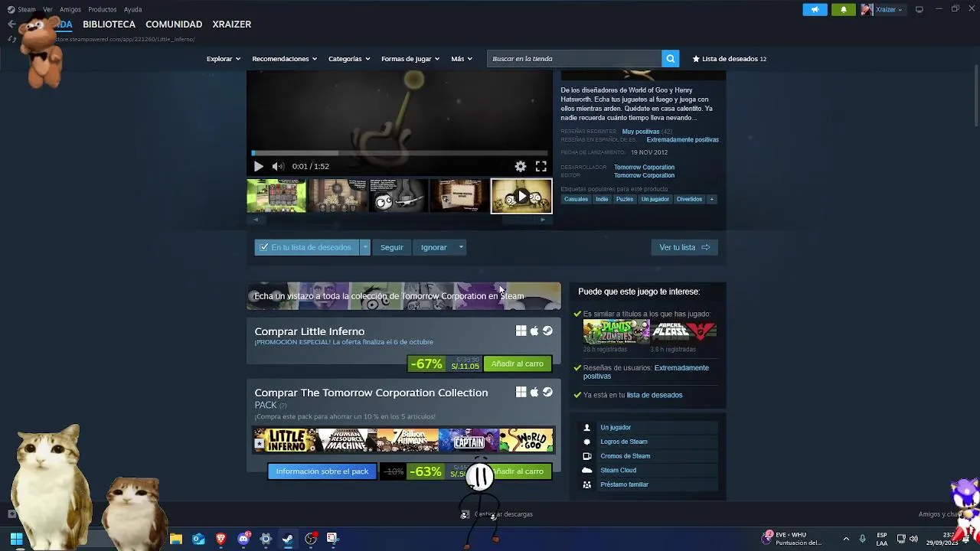The height and width of the screenshot is (551, 980).
Task: Click the Steam achievements icon
Action: point(587,442)
